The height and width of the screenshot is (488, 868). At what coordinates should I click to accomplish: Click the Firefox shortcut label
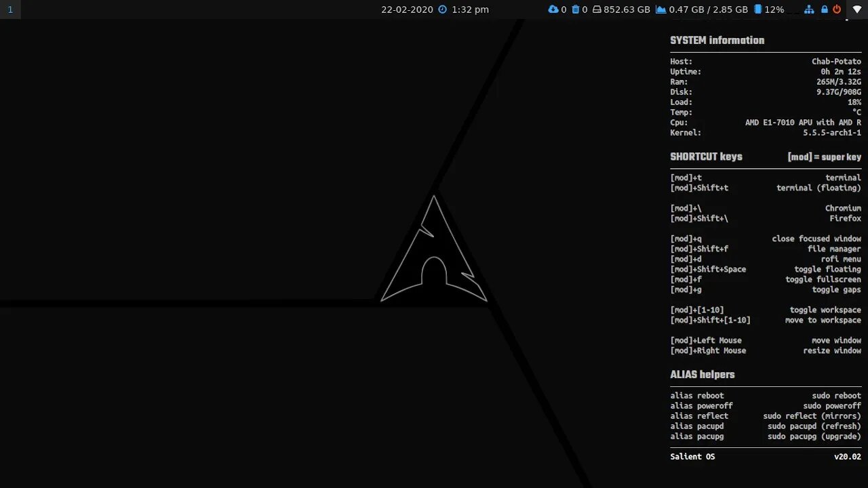click(x=845, y=218)
